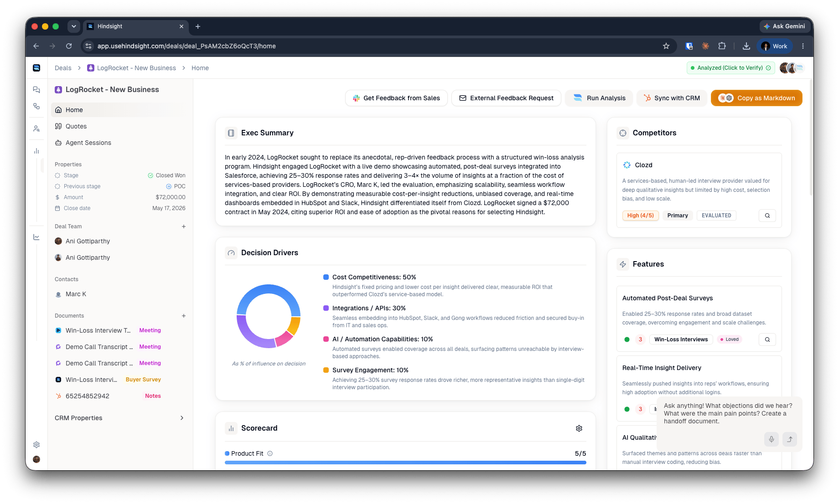Screen dimensions: 839x504
Task: Click the Competitors section icon
Action: pos(623,133)
